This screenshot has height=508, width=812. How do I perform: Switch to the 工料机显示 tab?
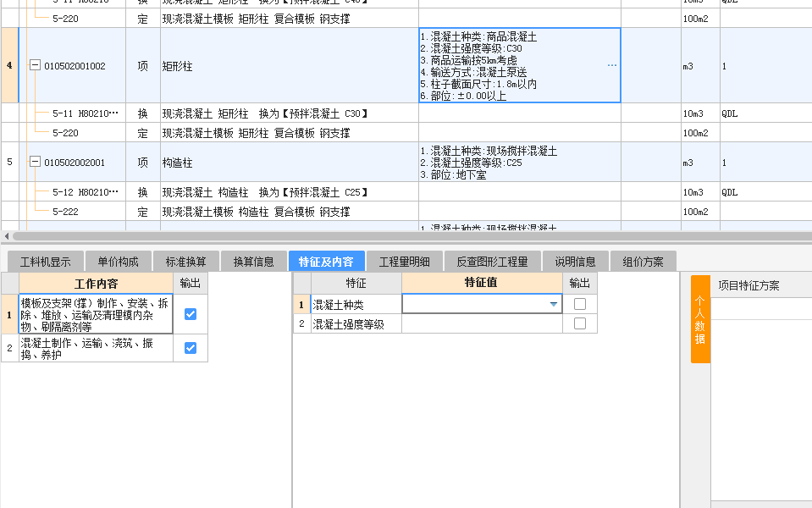pyautogui.click(x=46, y=262)
